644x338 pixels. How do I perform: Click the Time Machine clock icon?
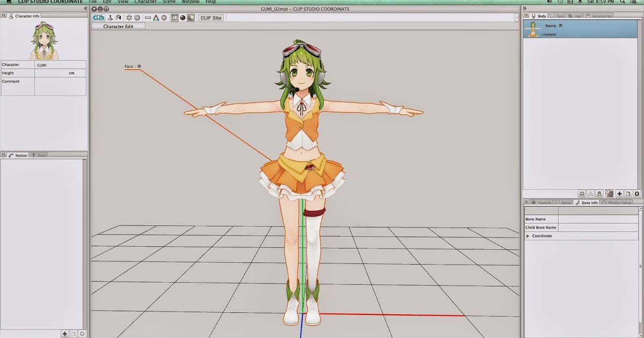coord(560,2)
